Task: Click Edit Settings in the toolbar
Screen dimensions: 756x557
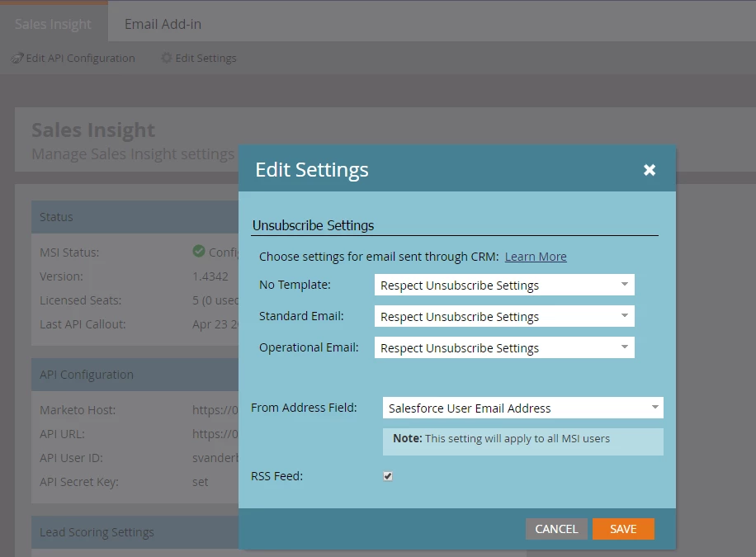Action: coord(199,58)
